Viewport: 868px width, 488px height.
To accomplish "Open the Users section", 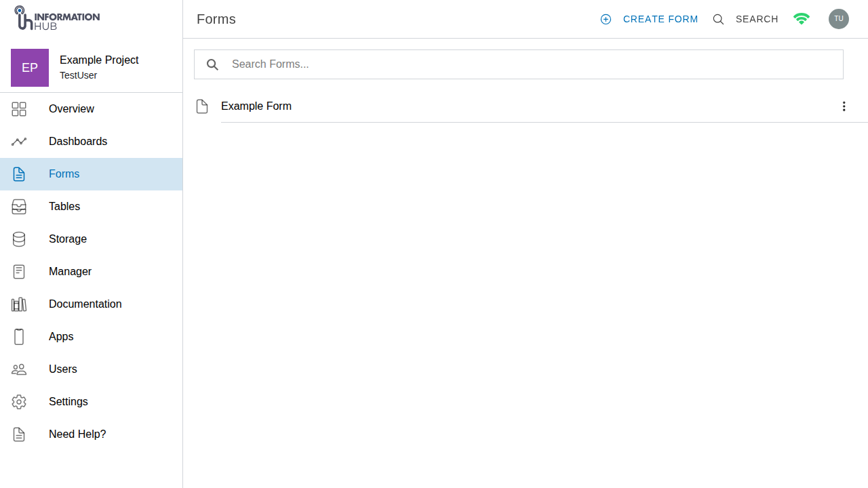I will 63,369.
